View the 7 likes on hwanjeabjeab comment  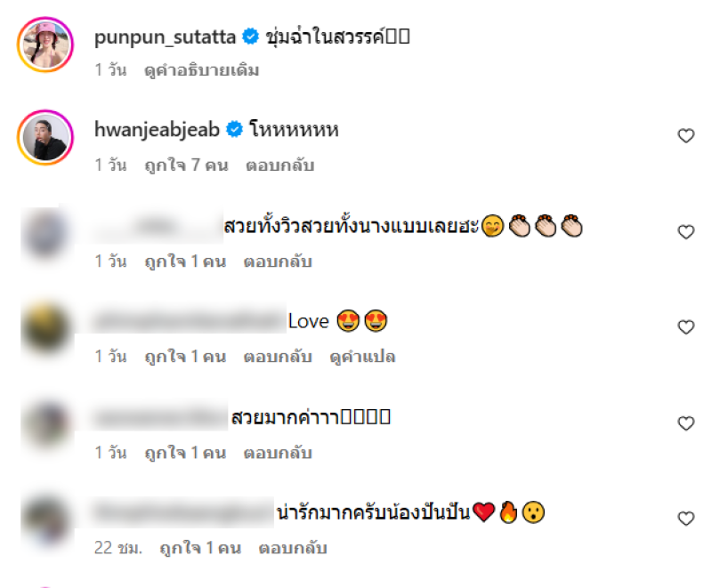186,165
